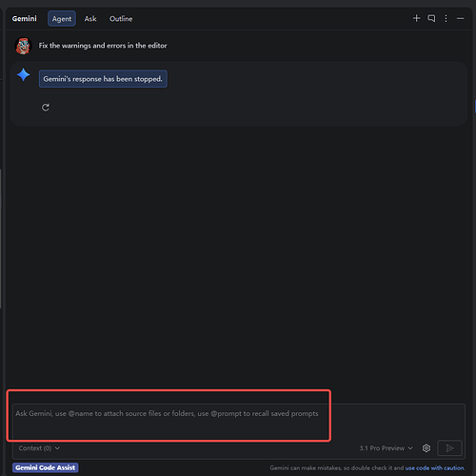Start a new chat with plus icon
Screen dimensions: 476x476
pos(416,18)
